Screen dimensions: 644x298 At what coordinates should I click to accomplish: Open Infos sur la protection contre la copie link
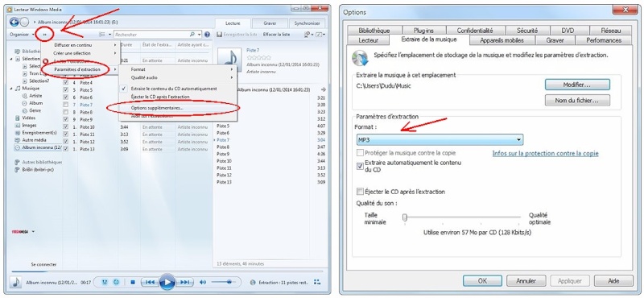(546, 153)
